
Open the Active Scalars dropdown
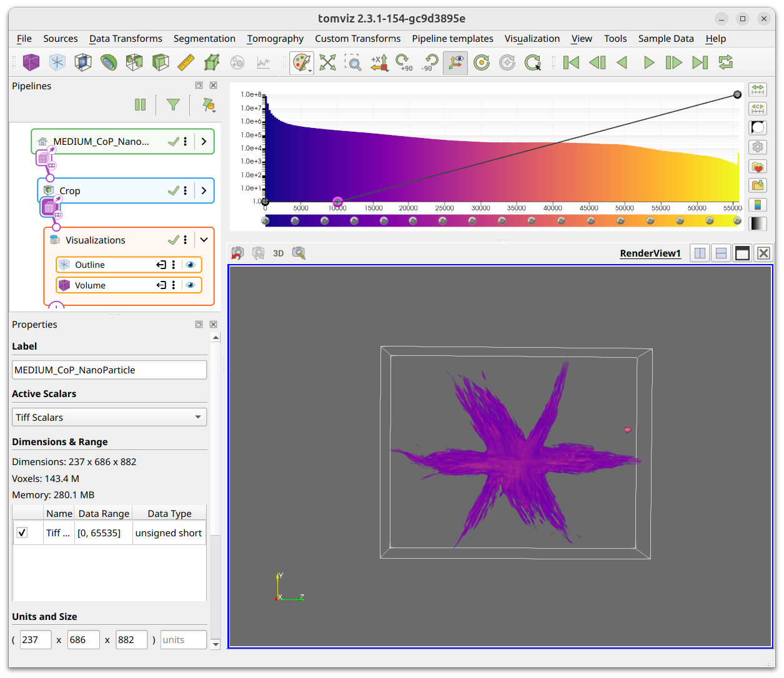coord(109,417)
